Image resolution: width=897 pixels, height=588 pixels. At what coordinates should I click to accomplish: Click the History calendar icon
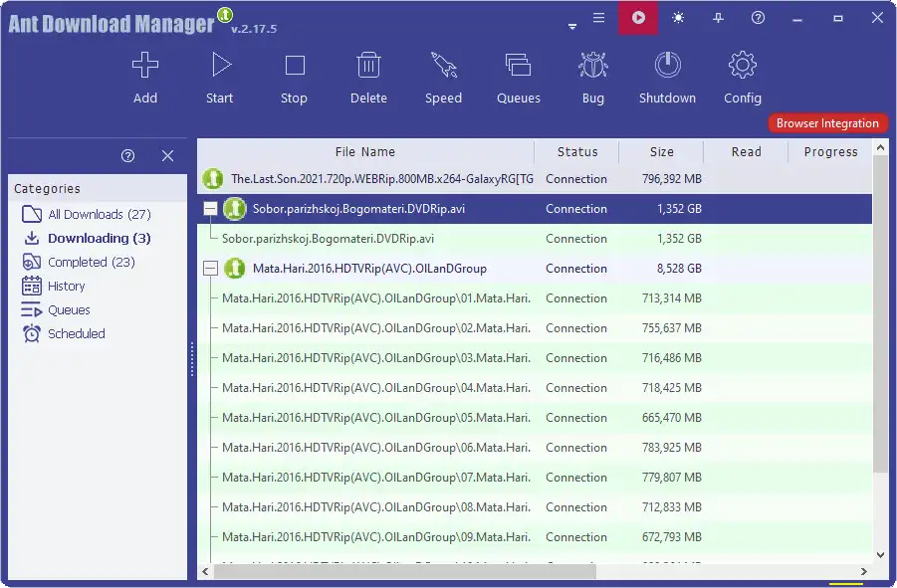tap(32, 286)
